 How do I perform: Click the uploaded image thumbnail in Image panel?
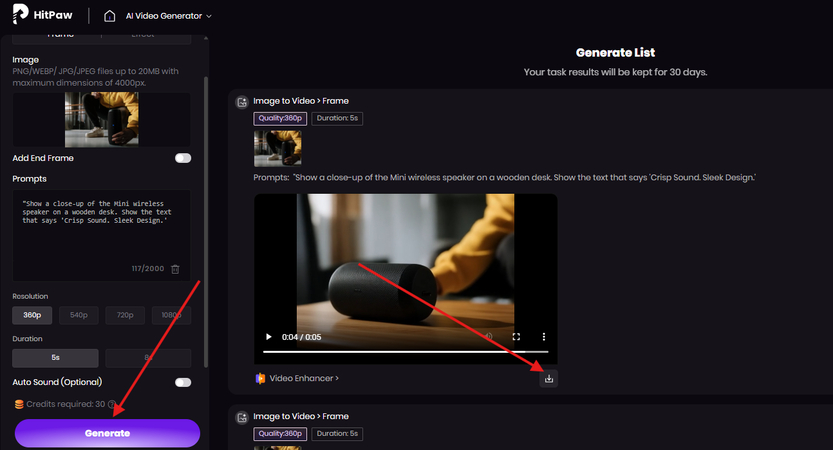tap(101, 120)
